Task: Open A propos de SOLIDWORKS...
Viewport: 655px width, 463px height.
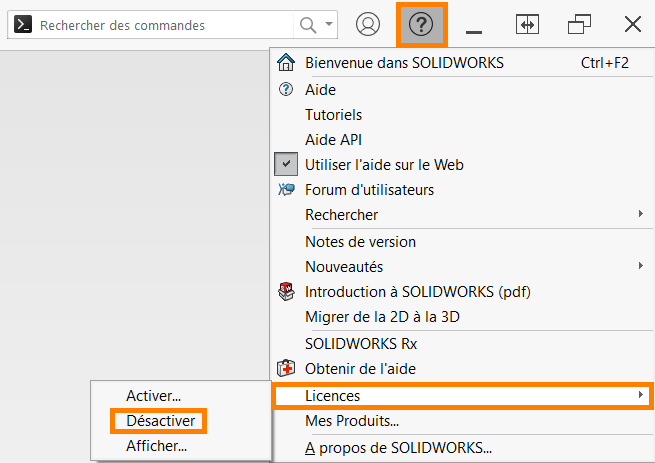Action: [x=398, y=448]
